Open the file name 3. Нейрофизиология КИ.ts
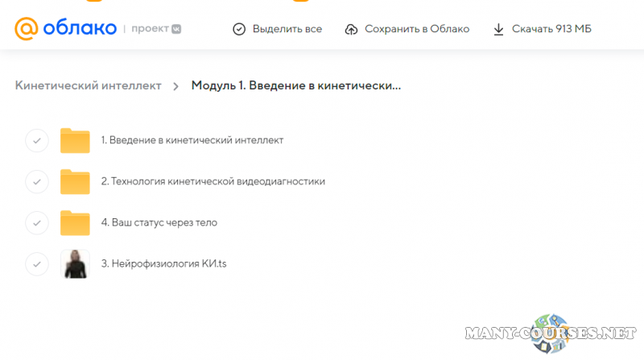 [x=163, y=263]
